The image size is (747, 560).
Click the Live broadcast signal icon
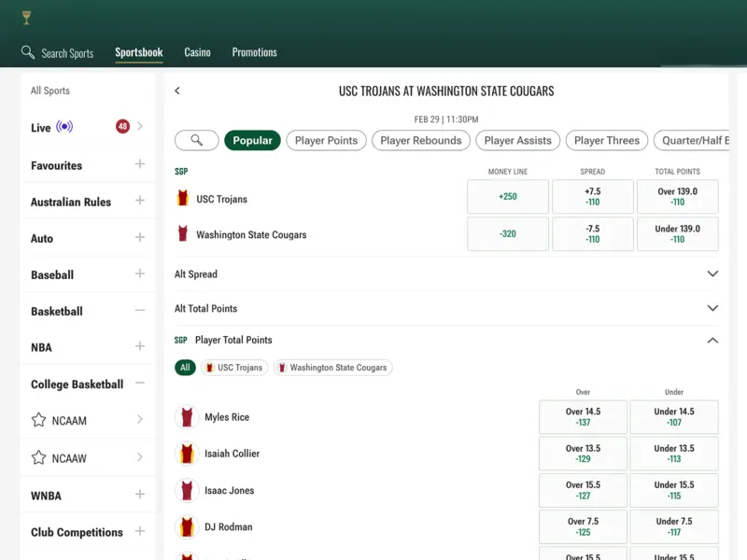(x=64, y=127)
